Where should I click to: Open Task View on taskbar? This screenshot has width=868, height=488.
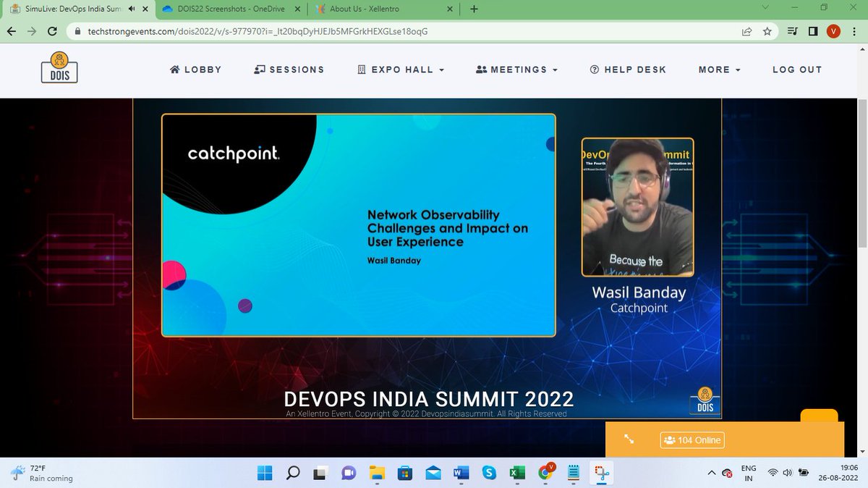coord(320,473)
